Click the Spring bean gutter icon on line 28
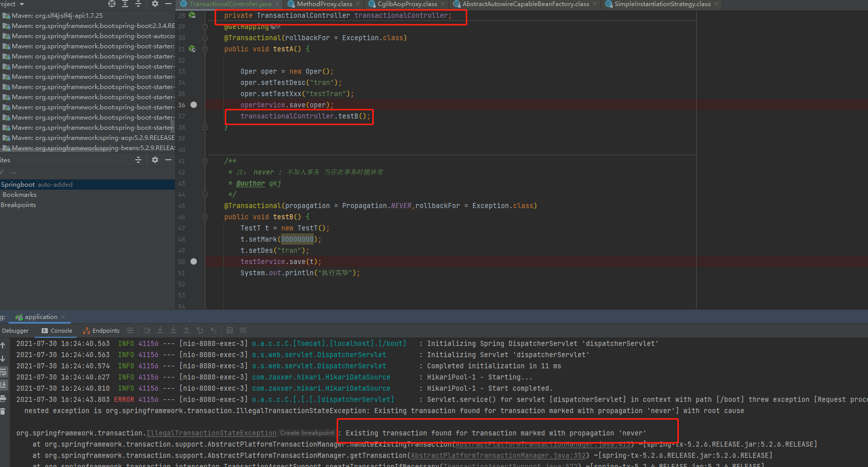The image size is (868, 467). pyautogui.click(x=192, y=15)
